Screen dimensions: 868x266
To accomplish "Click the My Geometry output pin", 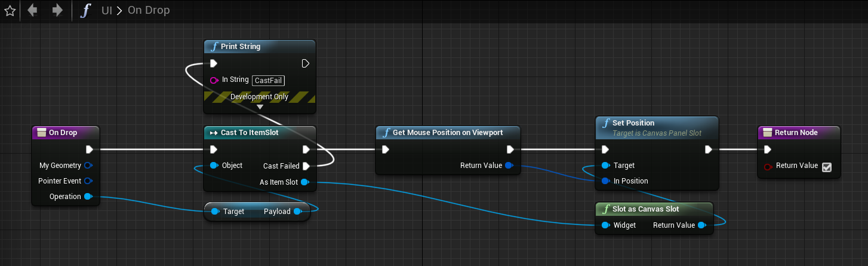I will click(88, 165).
